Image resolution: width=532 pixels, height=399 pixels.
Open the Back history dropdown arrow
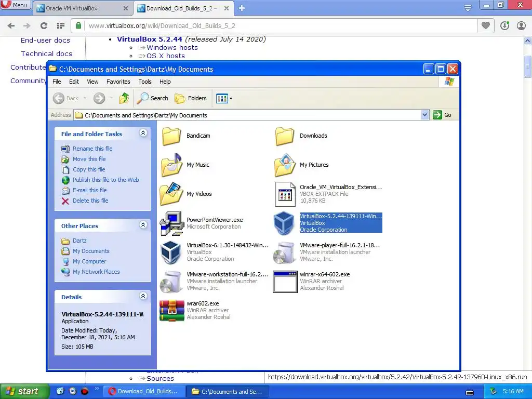[85, 98]
